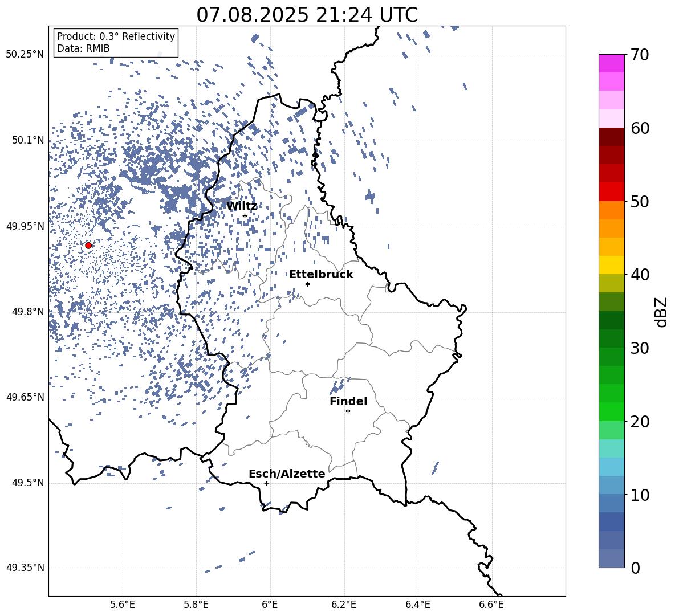Click the title timestamp 07.08.2025 21:24 UTC
Screen dimensions: 675x616
[x=307, y=15]
